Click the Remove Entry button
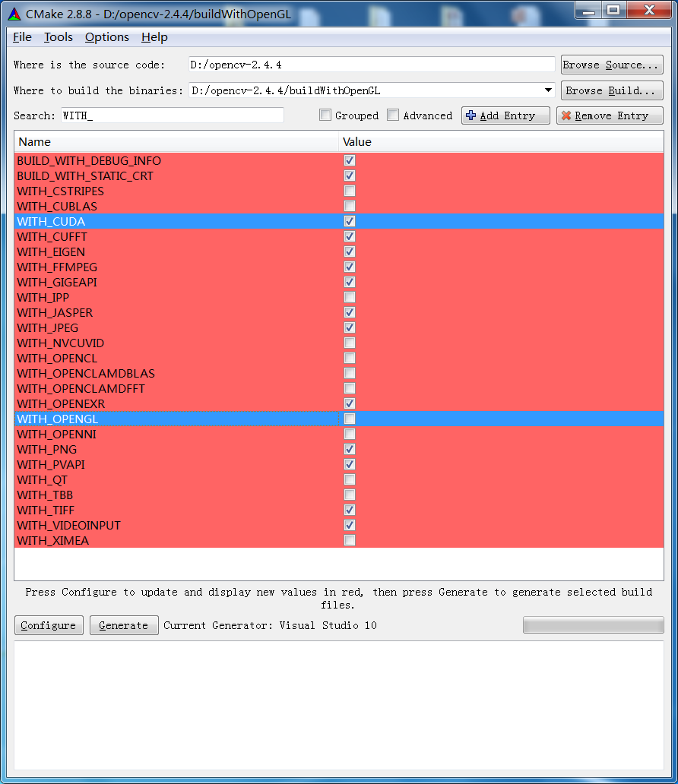Image resolution: width=678 pixels, height=784 pixels. click(x=610, y=115)
